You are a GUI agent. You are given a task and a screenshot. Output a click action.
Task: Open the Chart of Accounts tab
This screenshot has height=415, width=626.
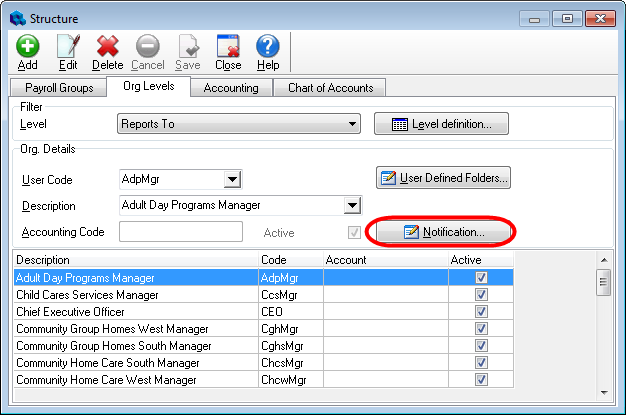pyautogui.click(x=329, y=88)
